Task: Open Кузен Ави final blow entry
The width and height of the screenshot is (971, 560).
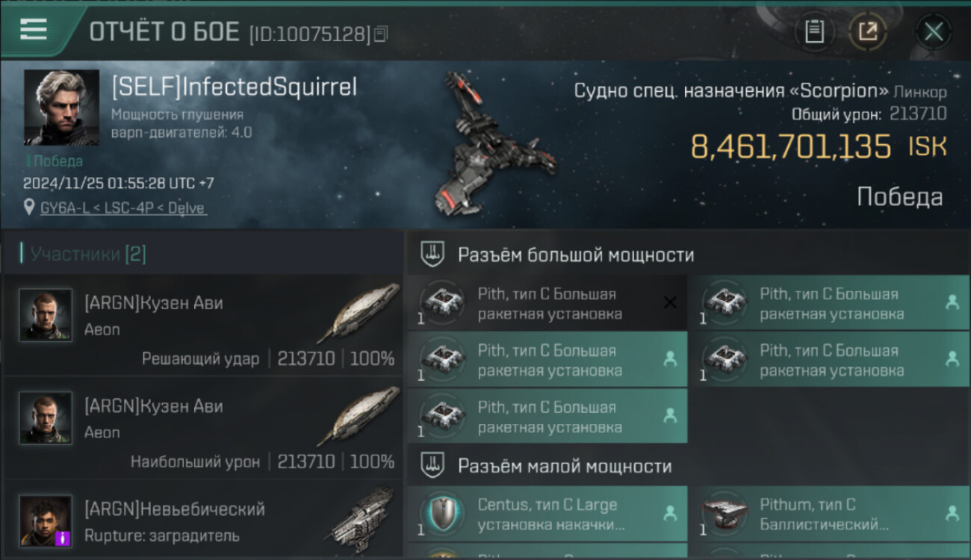Action: pos(202,326)
